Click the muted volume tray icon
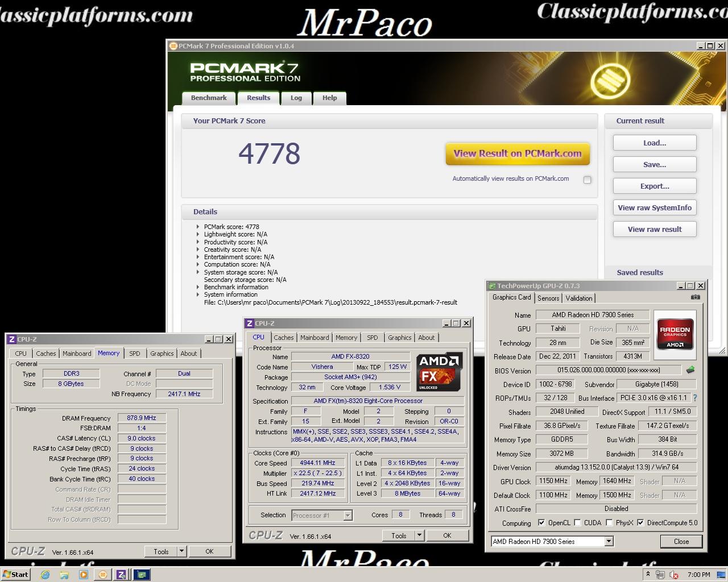 pyautogui.click(x=674, y=575)
